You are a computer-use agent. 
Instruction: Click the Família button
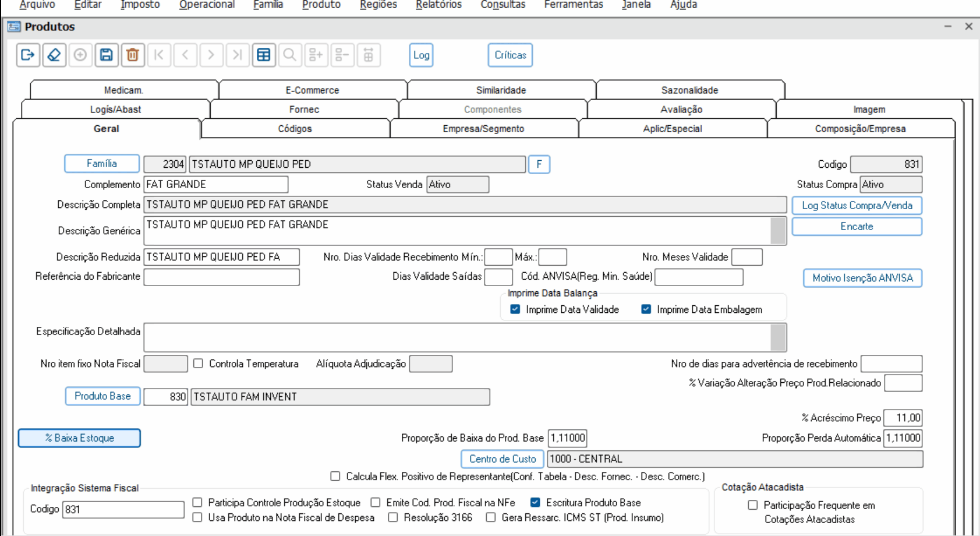pyautogui.click(x=102, y=164)
